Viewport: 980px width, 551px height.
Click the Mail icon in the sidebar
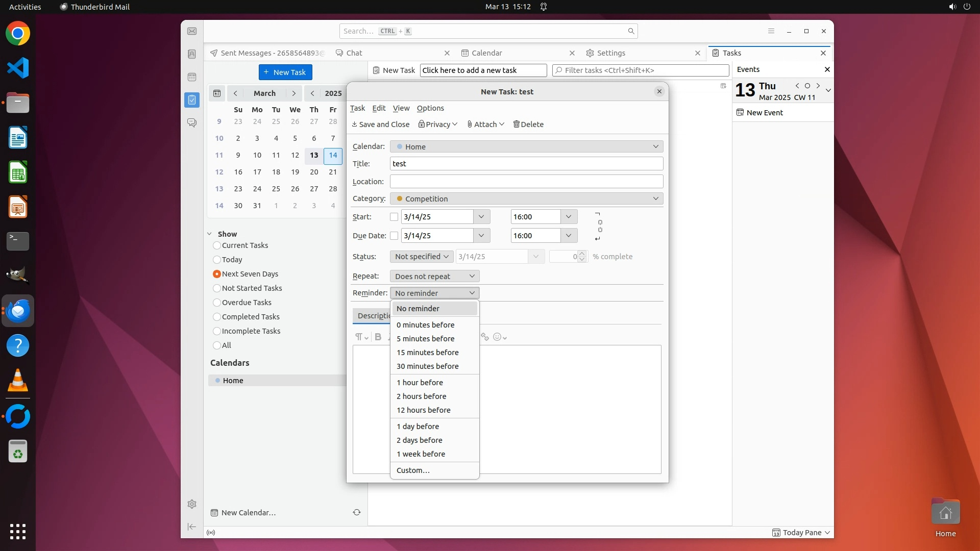coord(192,32)
